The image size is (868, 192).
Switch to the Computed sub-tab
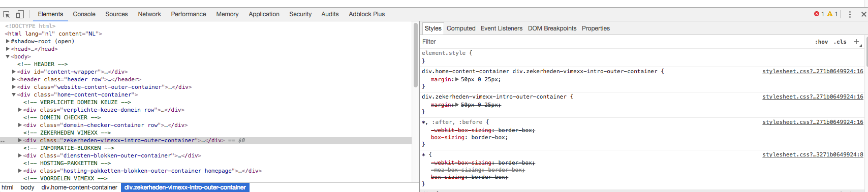(461, 28)
